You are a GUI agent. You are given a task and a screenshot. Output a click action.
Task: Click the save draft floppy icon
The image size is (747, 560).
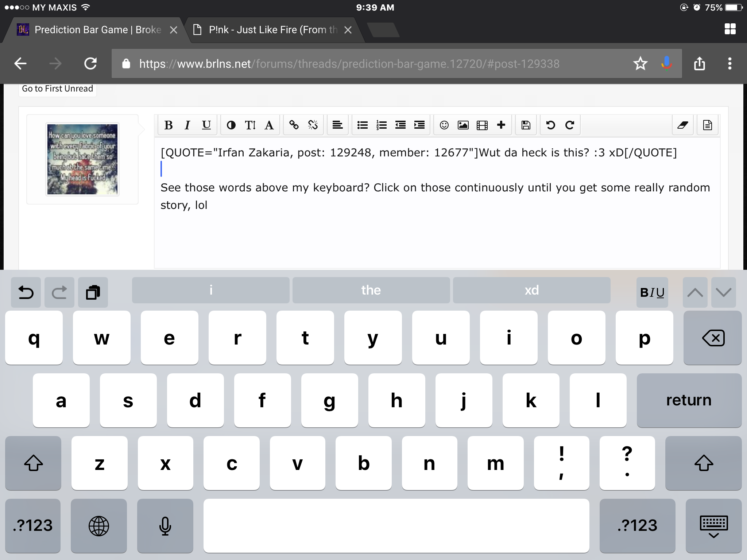[526, 125]
